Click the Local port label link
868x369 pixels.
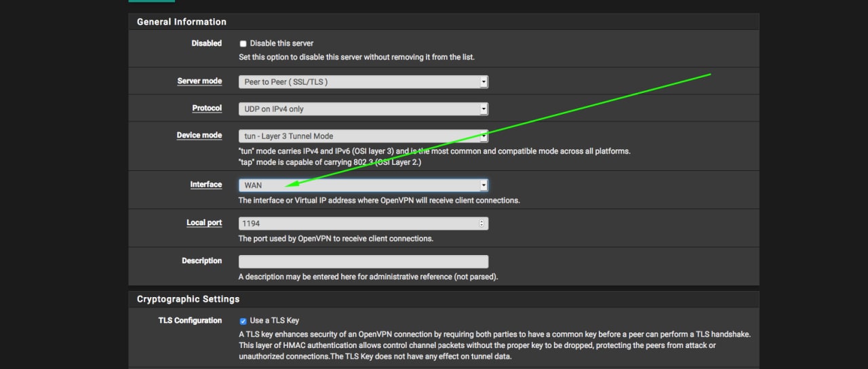tap(204, 222)
